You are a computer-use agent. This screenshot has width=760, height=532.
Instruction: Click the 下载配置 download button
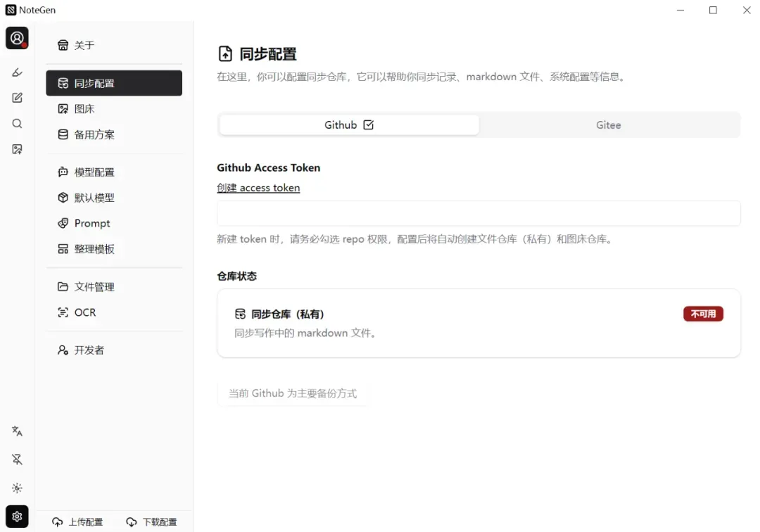point(152,522)
